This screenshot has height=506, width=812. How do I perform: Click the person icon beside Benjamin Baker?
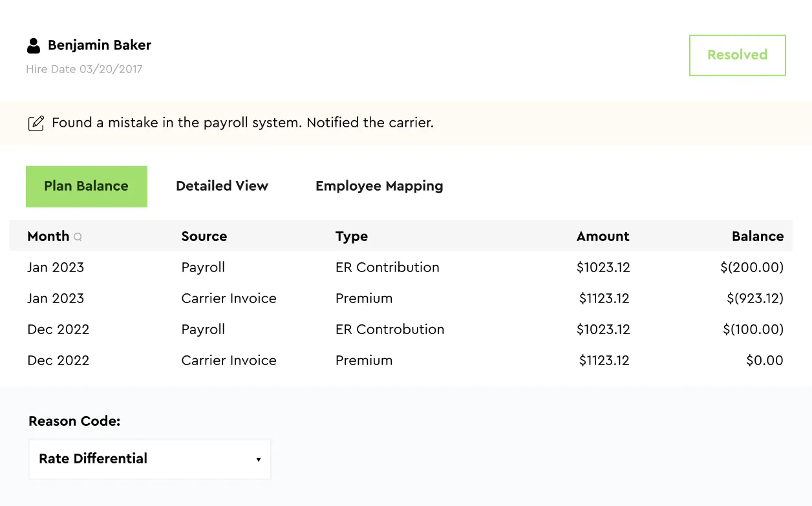[x=34, y=45]
